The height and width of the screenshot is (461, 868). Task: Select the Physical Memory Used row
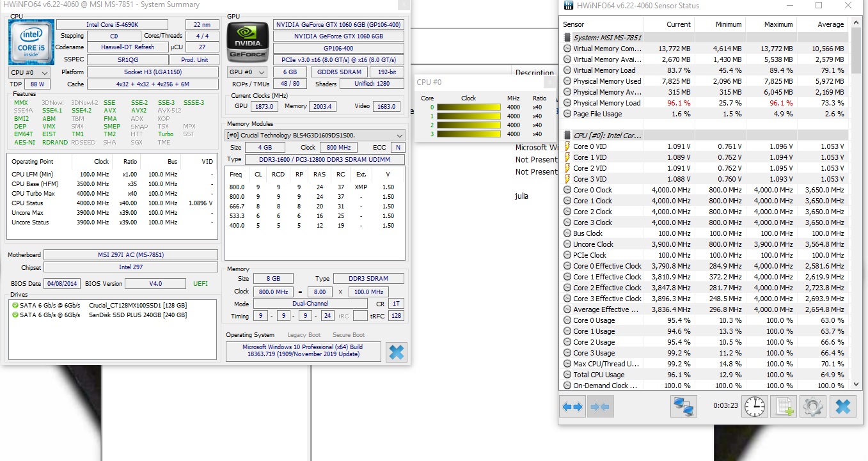click(705, 81)
